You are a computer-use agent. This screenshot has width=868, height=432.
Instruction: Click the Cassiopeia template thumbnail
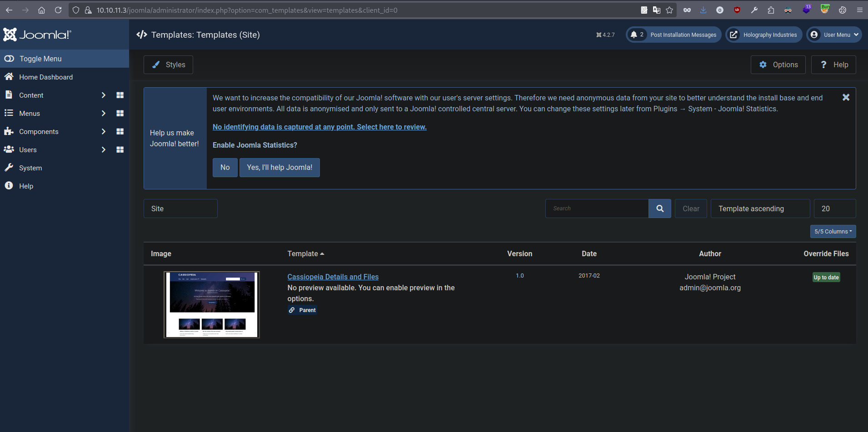[x=212, y=305]
